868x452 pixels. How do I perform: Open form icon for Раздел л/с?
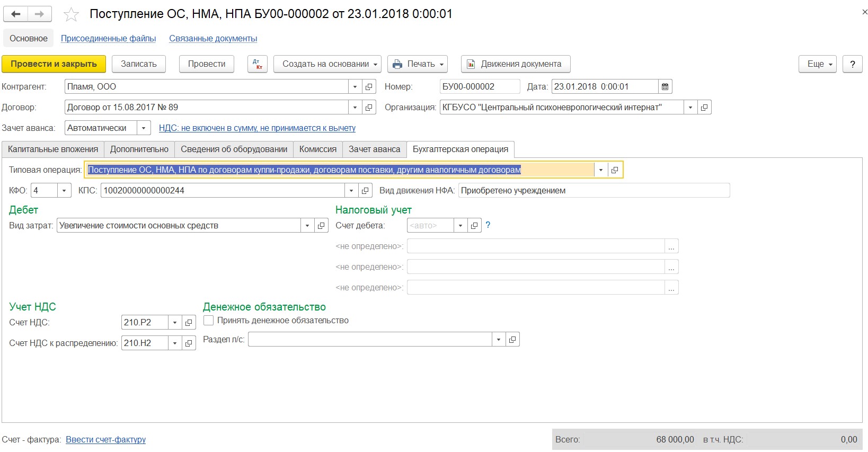(x=512, y=339)
